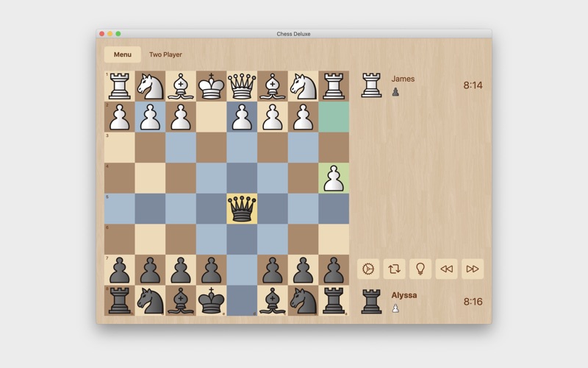Select the white king on e1
The height and width of the screenshot is (368, 588).
(x=211, y=86)
